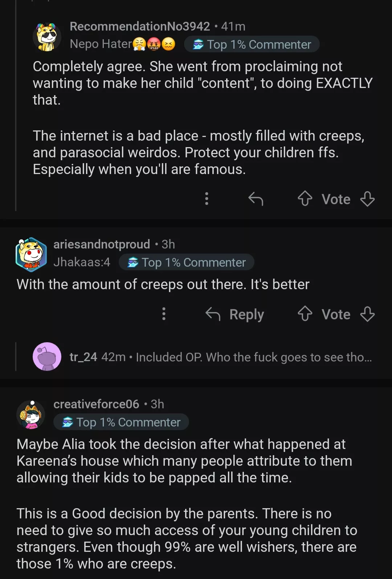Upvote RecommendationNo3942's comment

coord(305,199)
